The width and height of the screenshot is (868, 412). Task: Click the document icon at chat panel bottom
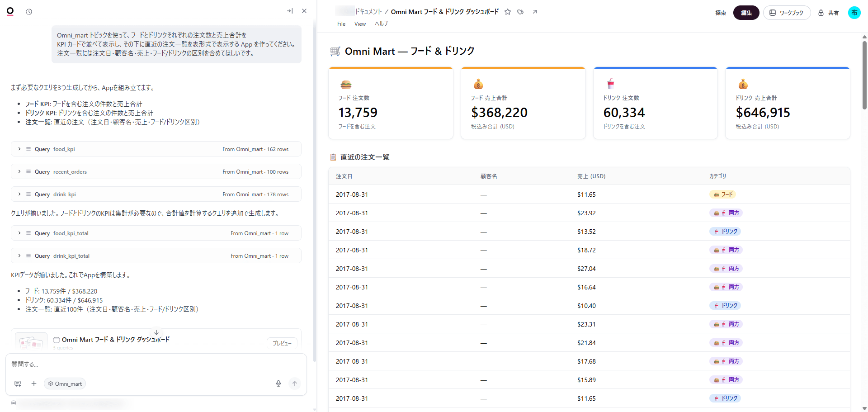tap(14, 403)
